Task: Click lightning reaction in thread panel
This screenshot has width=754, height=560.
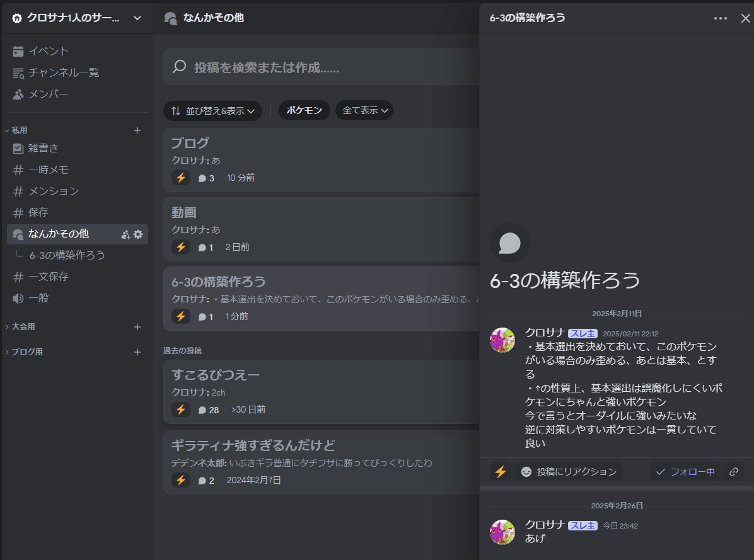Action: click(x=501, y=472)
